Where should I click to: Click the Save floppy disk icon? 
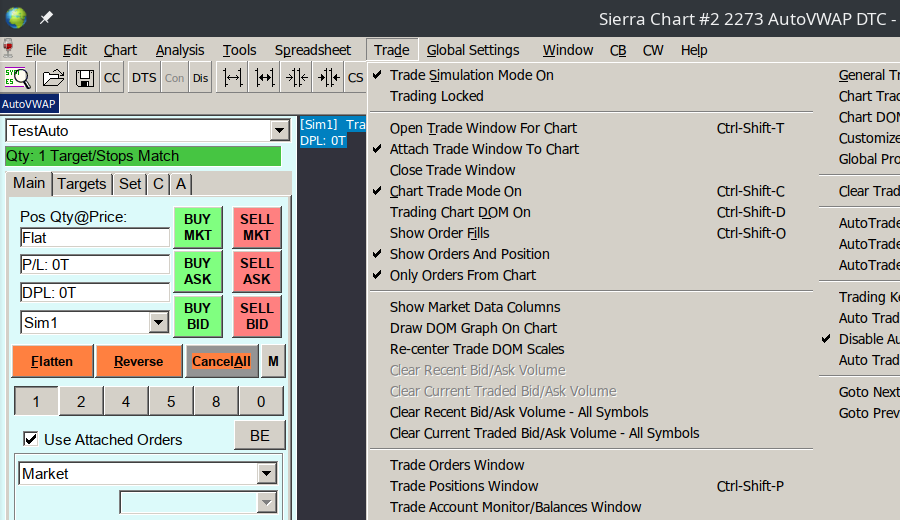click(85, 77)
